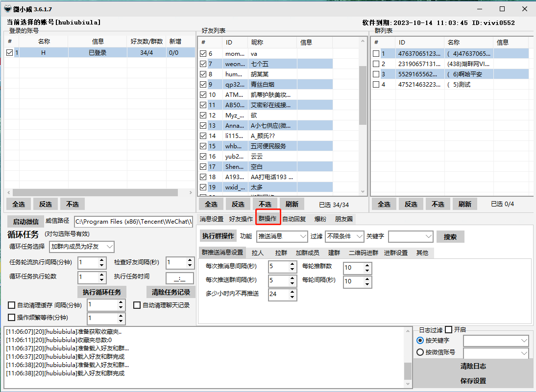Screen dimensions: 536x392
Task: Click 刷新 under the friend list
Action: point(291,204)
